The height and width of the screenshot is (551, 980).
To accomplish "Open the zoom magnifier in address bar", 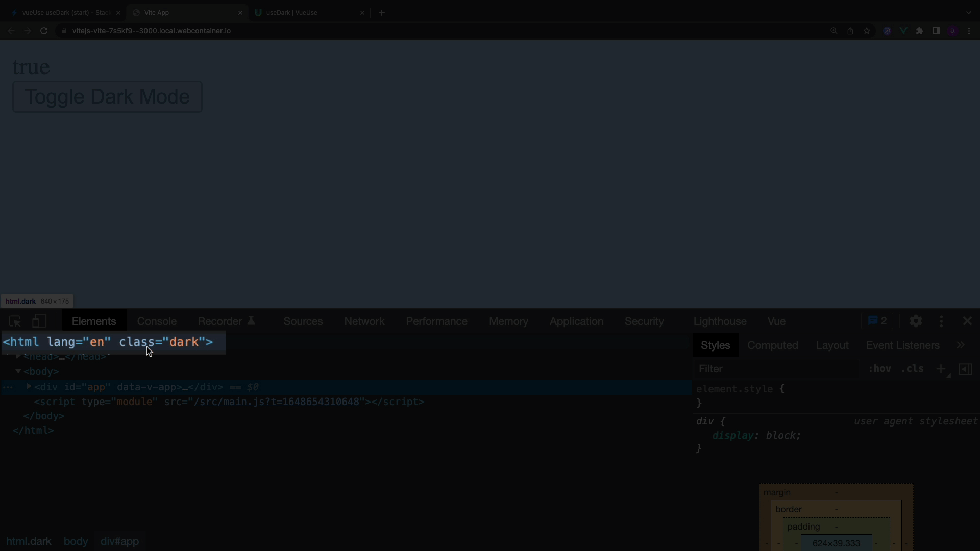I will 834,31.
